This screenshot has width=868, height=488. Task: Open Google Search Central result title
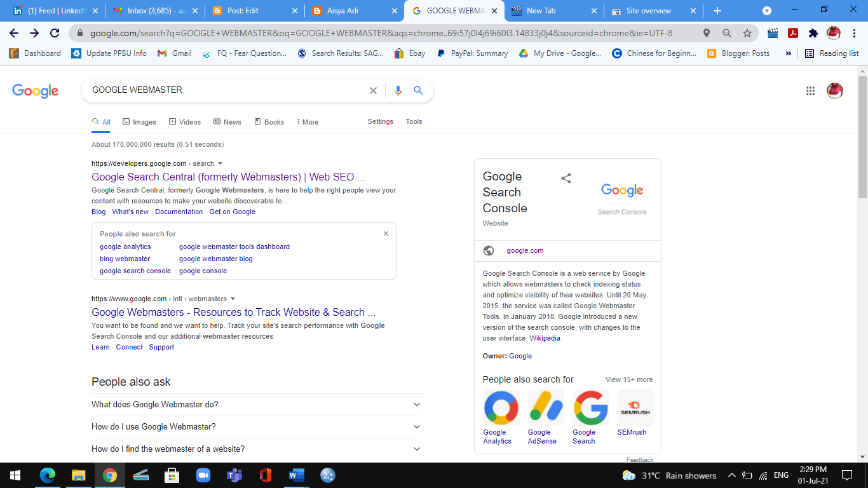coord(228,177)
